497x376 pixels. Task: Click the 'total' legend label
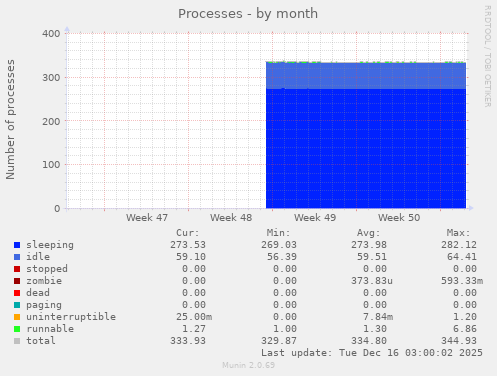tap(41, 341)
